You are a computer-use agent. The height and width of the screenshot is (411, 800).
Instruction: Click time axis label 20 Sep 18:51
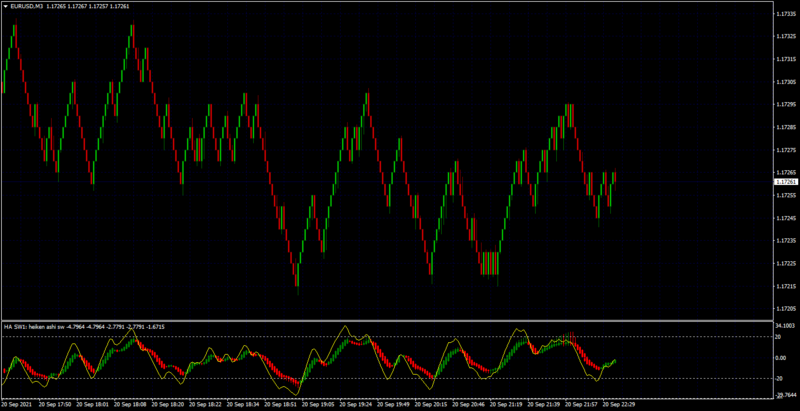coord(280,404)
